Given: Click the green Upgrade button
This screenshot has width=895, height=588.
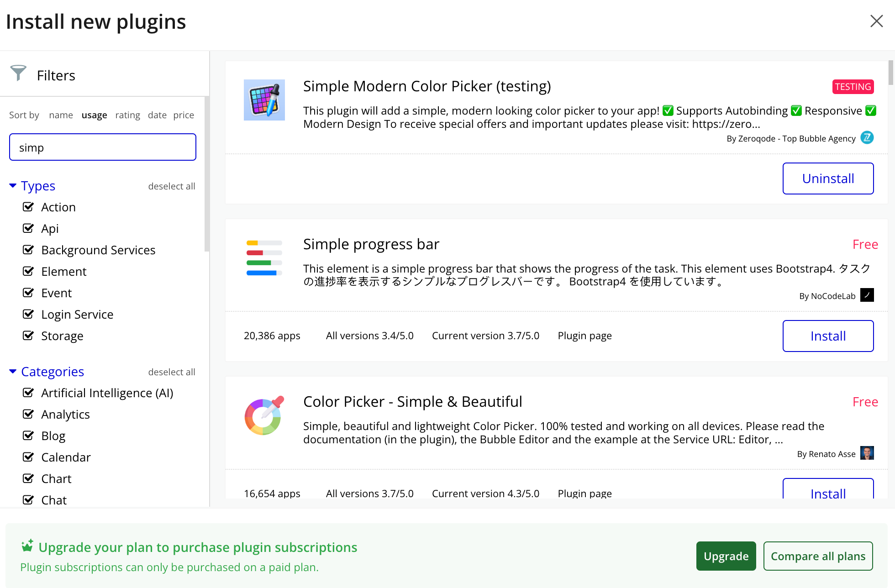Looking at the screenshot, I should [726, 556].
